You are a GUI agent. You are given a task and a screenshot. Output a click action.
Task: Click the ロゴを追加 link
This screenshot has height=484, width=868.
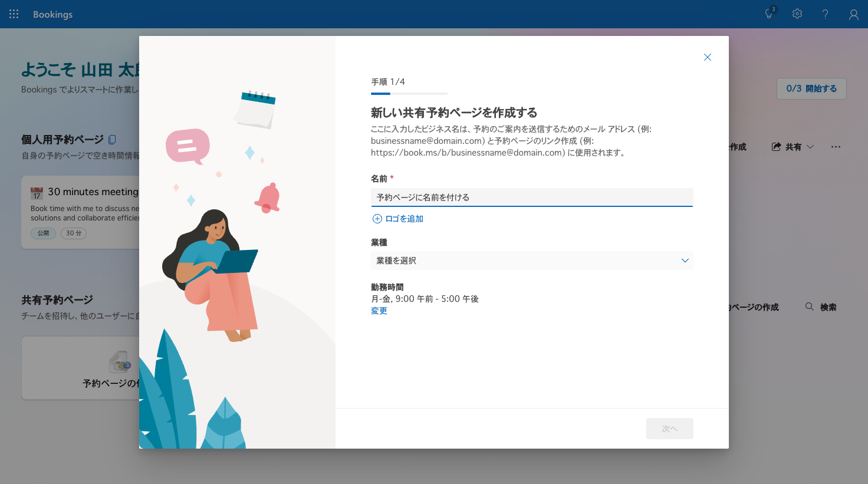click(x=404, y=219)
